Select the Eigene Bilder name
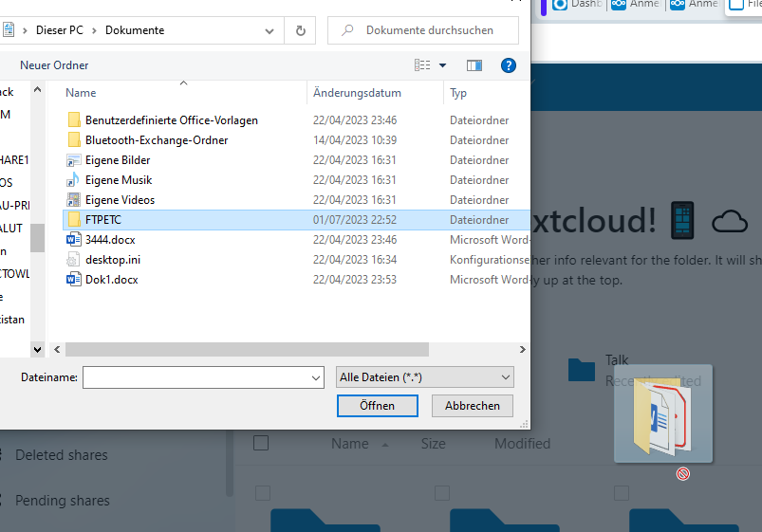This screenshot has height=532, width=762. click(118, 160)
